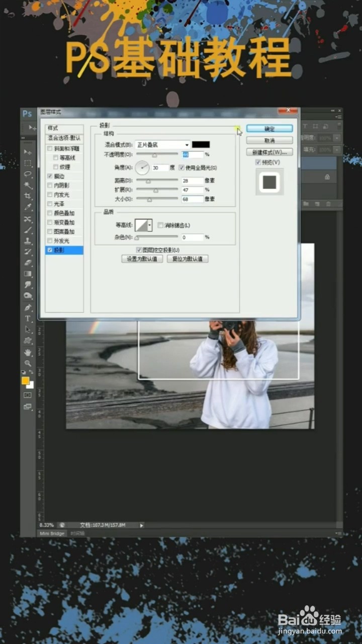Click the 杂色 noise slider

(x=156, y=237)
